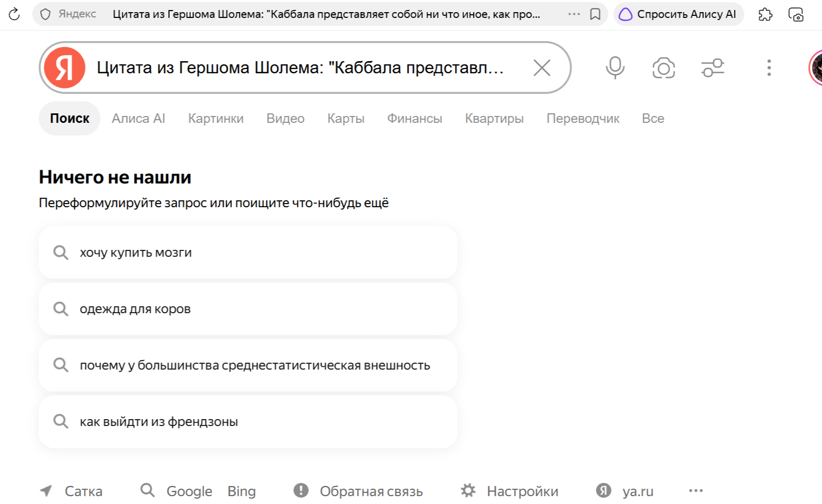The height and width of the screenshot is (504, 822).
Task: Click the Обратная связь exclamation icon
Action: 301,490
